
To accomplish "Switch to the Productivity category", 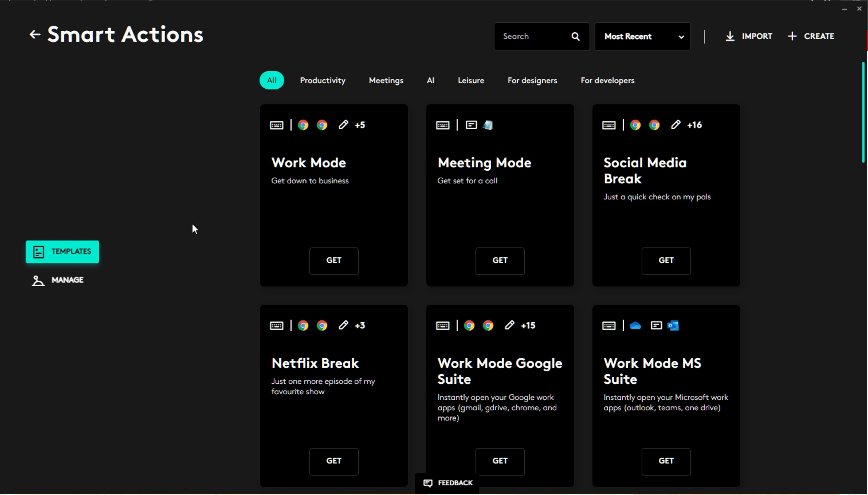I will pos(322,80).
